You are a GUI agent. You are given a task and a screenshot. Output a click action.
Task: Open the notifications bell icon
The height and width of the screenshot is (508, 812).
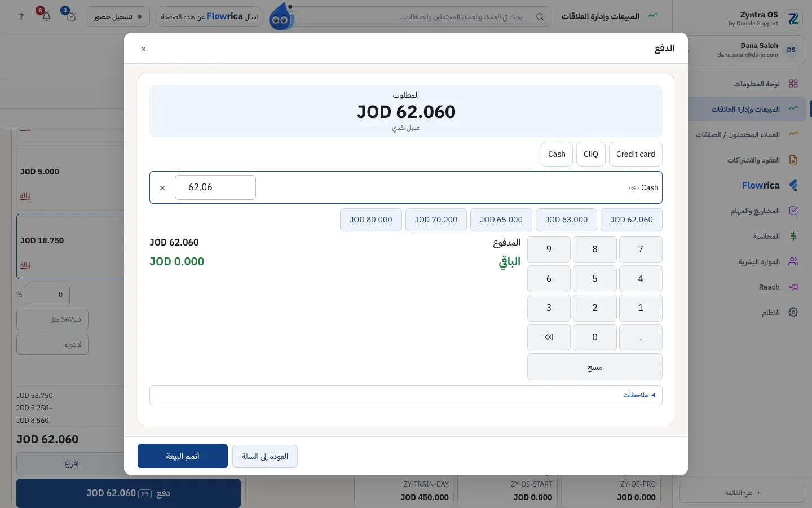click(x=46, y=16)
